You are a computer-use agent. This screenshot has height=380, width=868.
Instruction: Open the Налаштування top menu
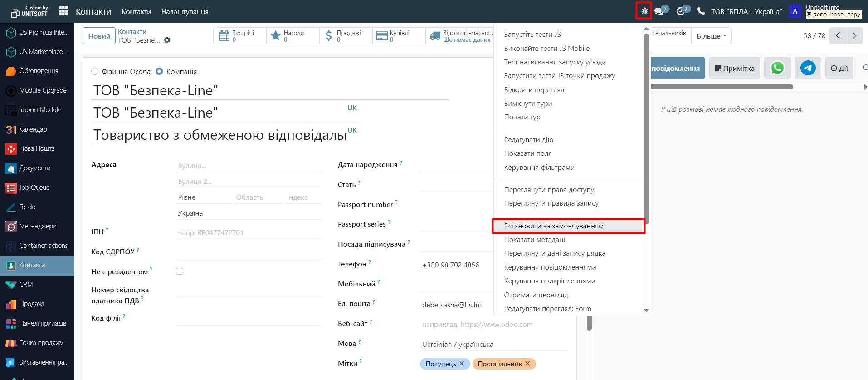coord(185,12)
